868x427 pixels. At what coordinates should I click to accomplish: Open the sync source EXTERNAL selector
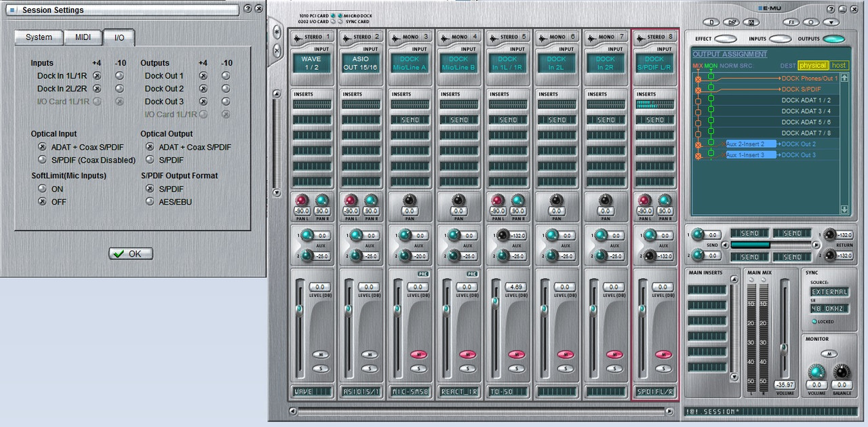coord(830,292)
